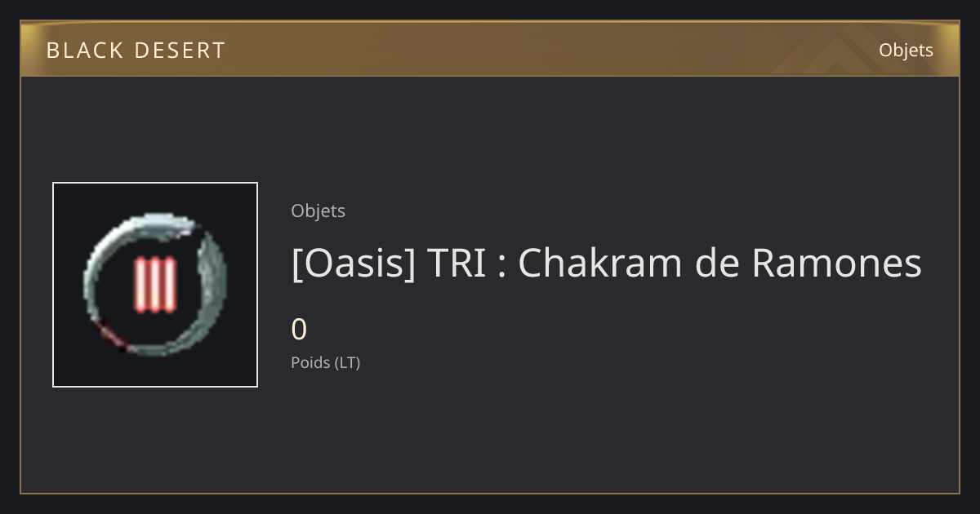This screenshot has height=514, width=980.
Task: Click the red segment of the chakram ring
Action: click(109, 335)
